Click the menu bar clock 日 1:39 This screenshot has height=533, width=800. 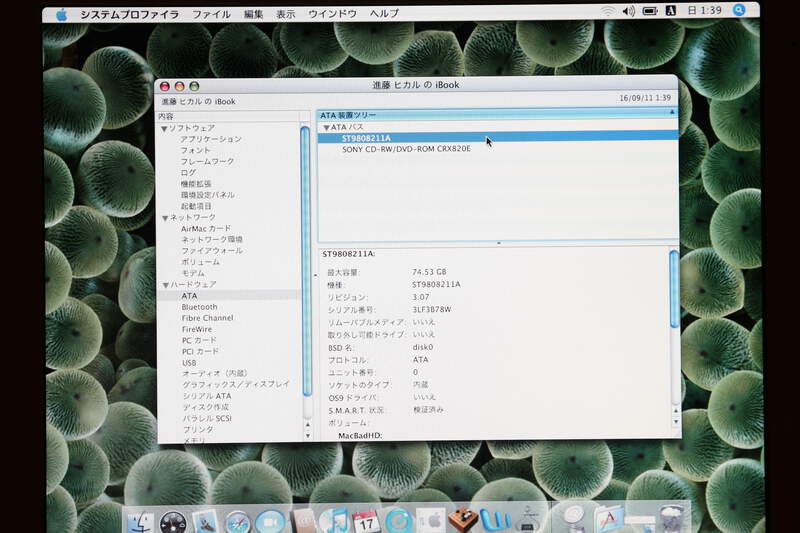point(705,11)
